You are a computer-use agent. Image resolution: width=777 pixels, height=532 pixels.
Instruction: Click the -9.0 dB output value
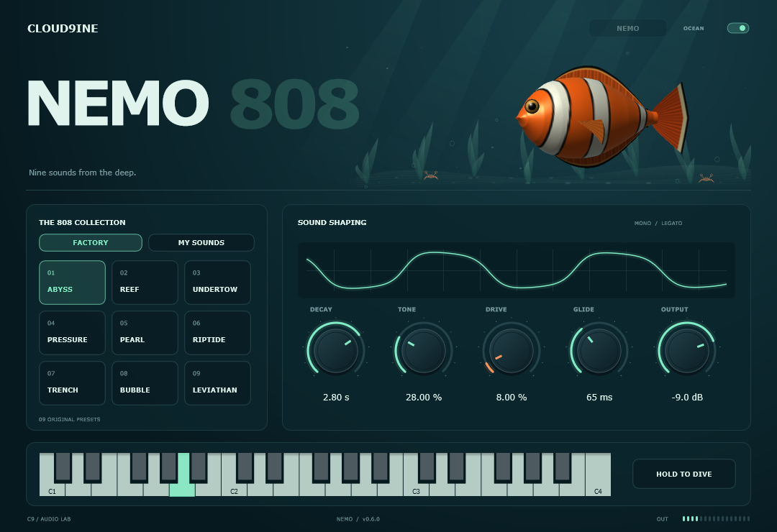[x=687, y=398]
